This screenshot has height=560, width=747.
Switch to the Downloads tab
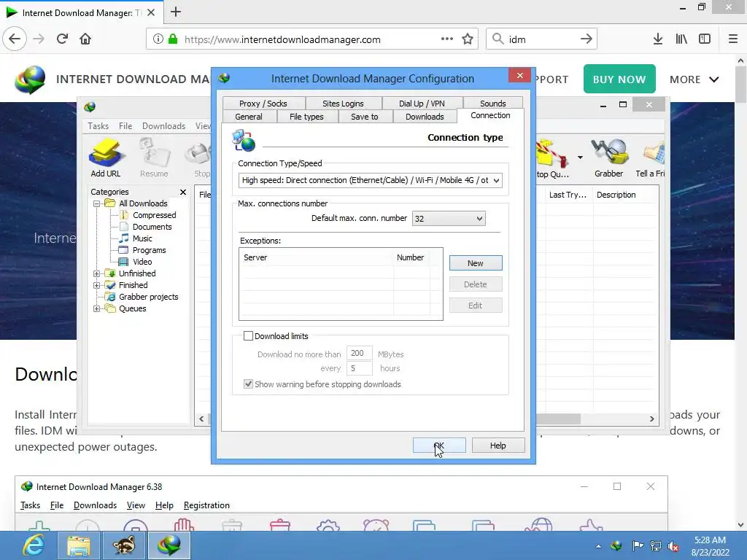pos(425,117)
